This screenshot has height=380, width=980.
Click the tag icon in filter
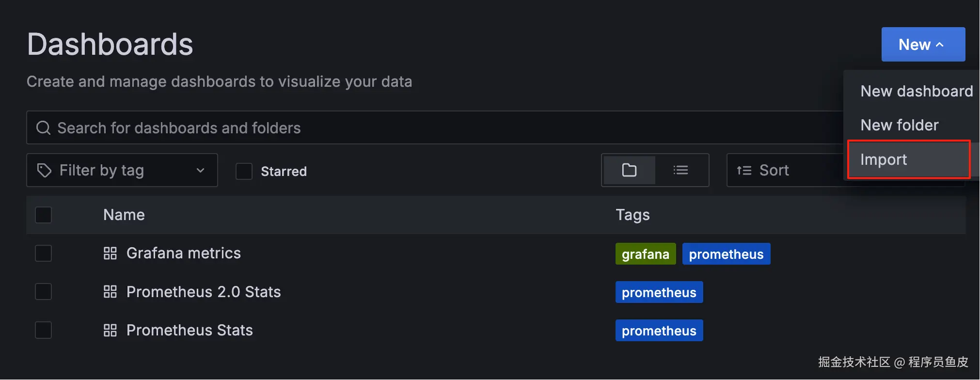[45, 171]
